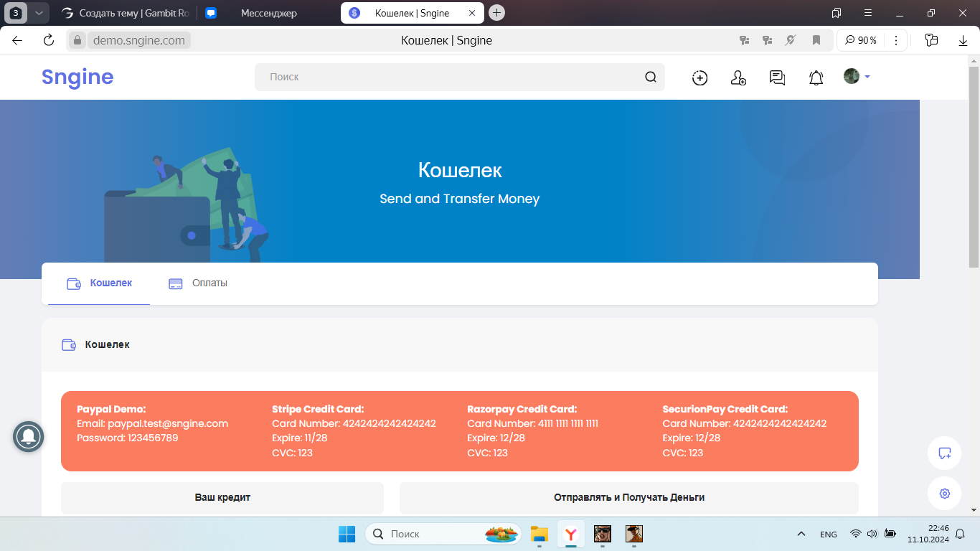This screenshot has width=980, height=551.
Task: Open the floating settings gear button
Action: coord(944,494)
